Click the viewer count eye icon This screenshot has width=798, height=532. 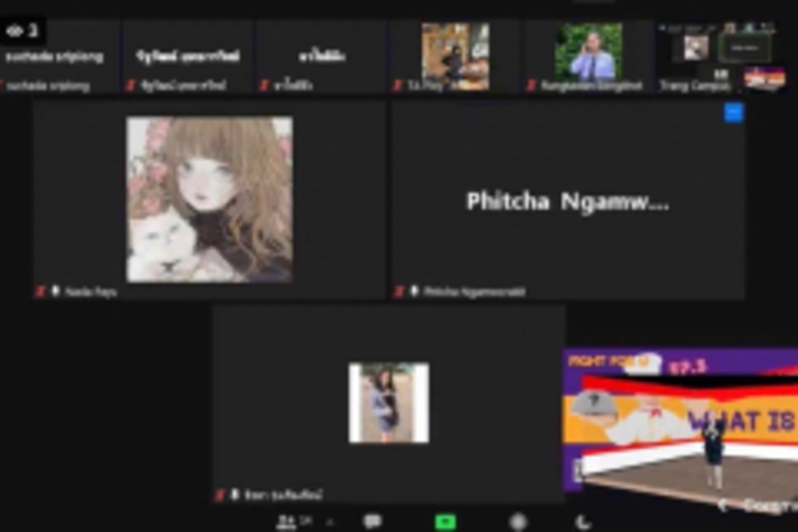(15, 31)
